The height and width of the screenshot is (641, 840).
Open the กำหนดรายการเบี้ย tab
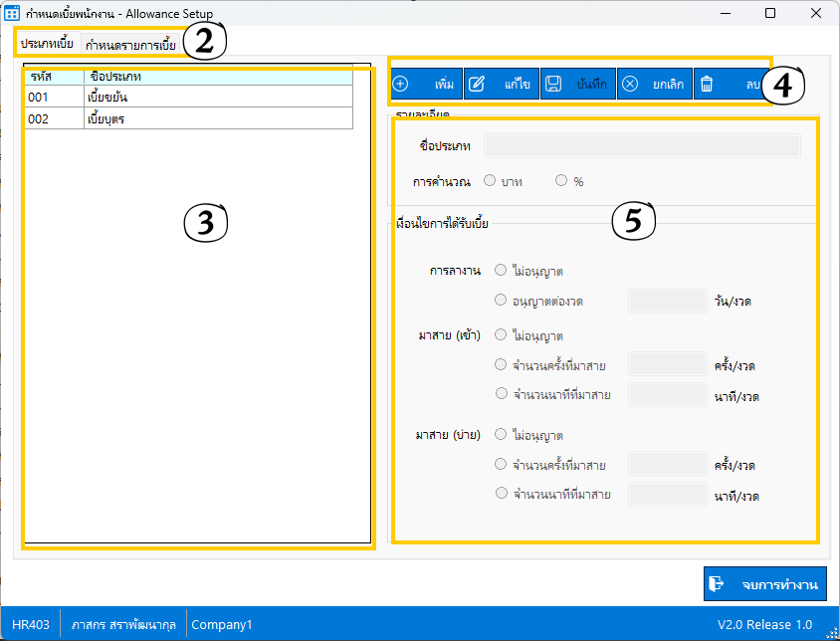click(130, 45)
